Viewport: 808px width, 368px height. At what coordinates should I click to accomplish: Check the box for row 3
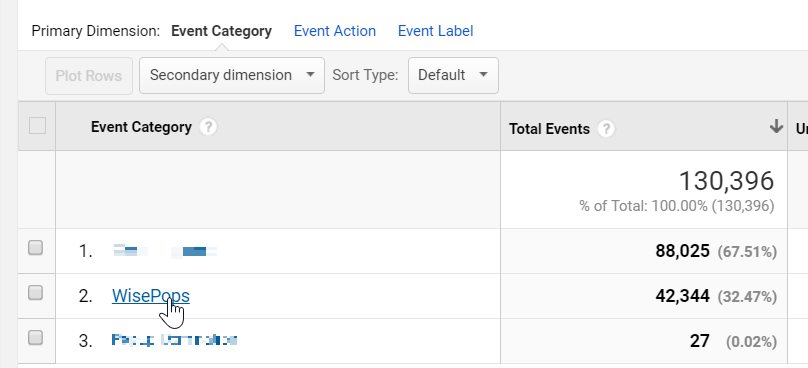click(x=35, y=338)
